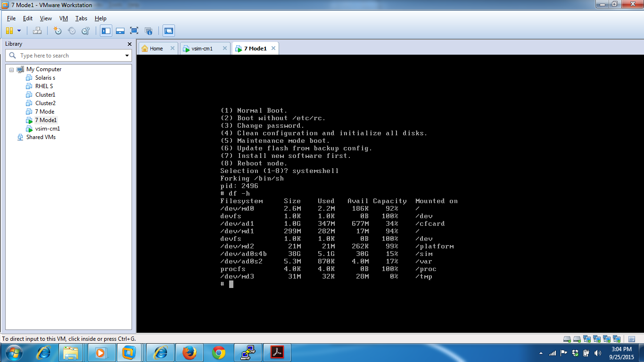Open the VM menu
Image resolution: width=644 pixels, height=362 pixels.
tap(64, 18)
